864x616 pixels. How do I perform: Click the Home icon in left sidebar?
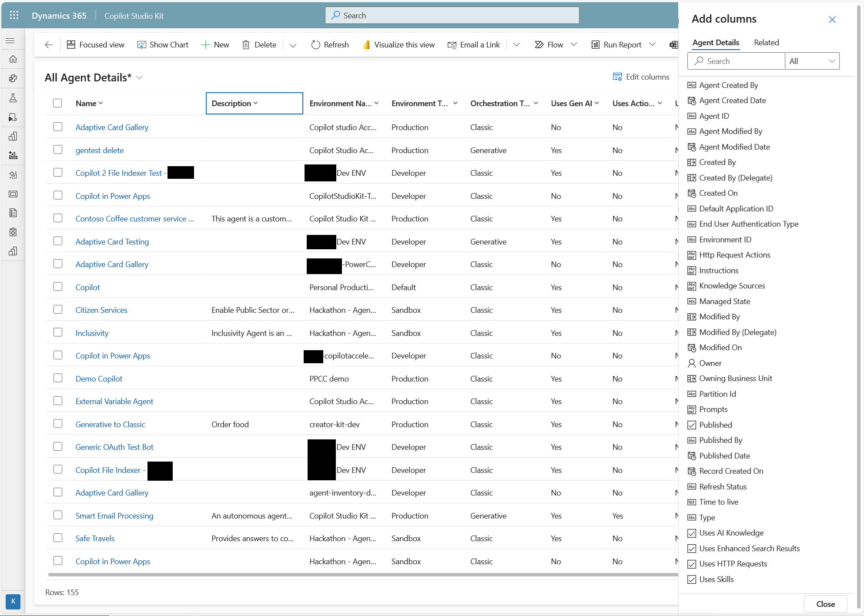coord(13,59)
